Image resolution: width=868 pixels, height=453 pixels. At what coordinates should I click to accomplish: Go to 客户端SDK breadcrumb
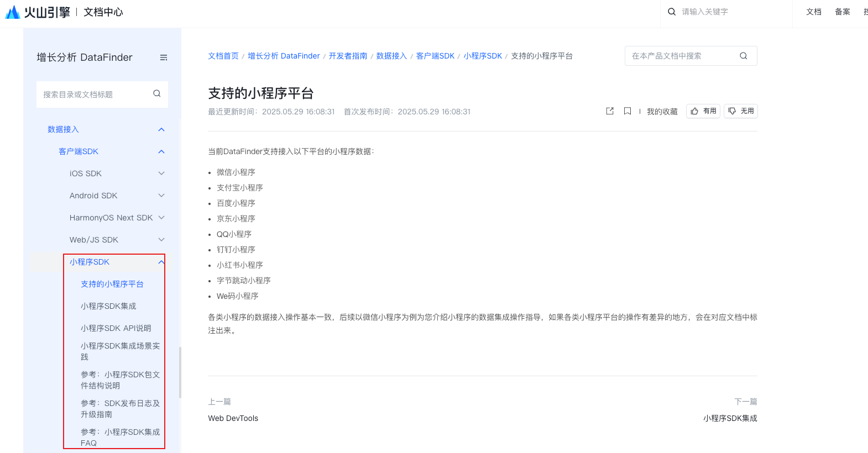click(435, 56)
